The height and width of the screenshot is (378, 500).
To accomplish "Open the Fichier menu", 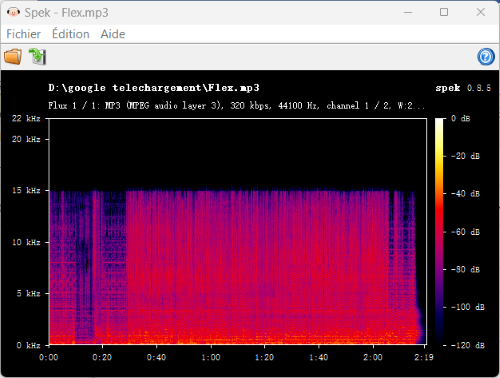I will coord(23,34).
